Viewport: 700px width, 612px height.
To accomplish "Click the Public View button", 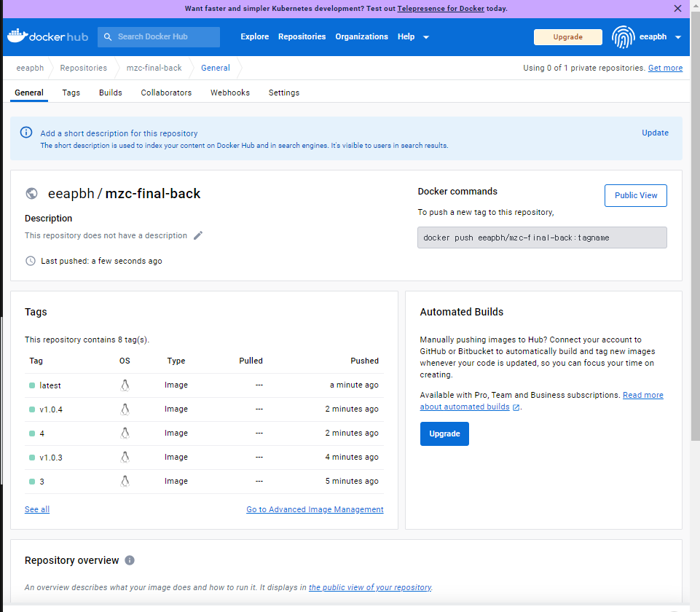I will coord(636,195).
